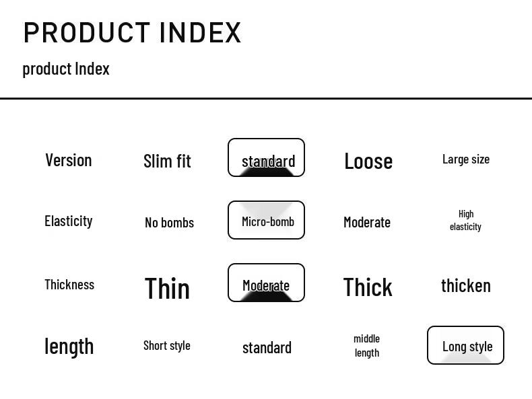The width and height of the screenshot is (532, 399).
Task: Pick the middle length option
Action: [x=367, y=346]
